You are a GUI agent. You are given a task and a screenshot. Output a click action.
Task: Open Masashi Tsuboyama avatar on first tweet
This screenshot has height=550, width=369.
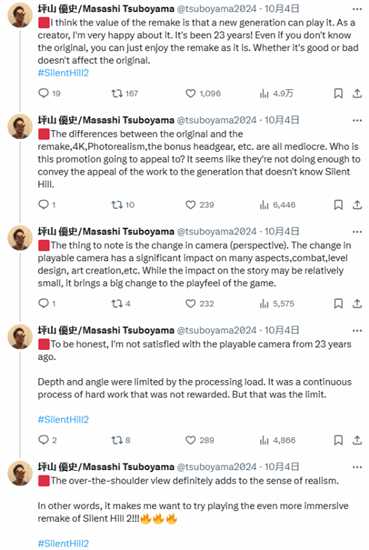[20, 15]
